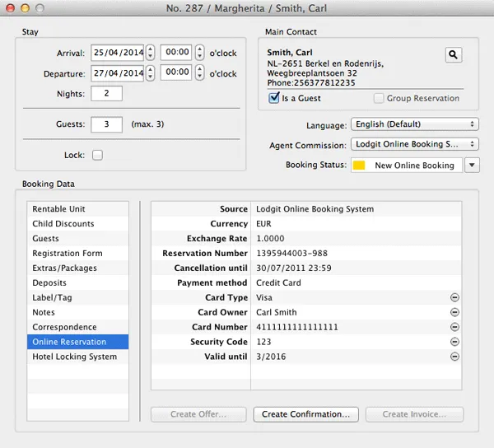Click the phone number 256377812235

tap(324, 83)
